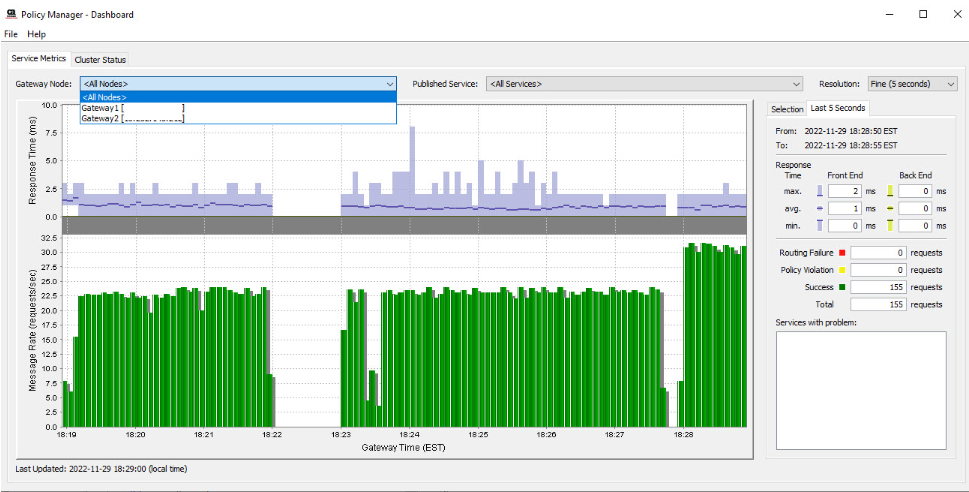Switch to the Selection tab
The image size is (969, 492).
coord(787,109)
